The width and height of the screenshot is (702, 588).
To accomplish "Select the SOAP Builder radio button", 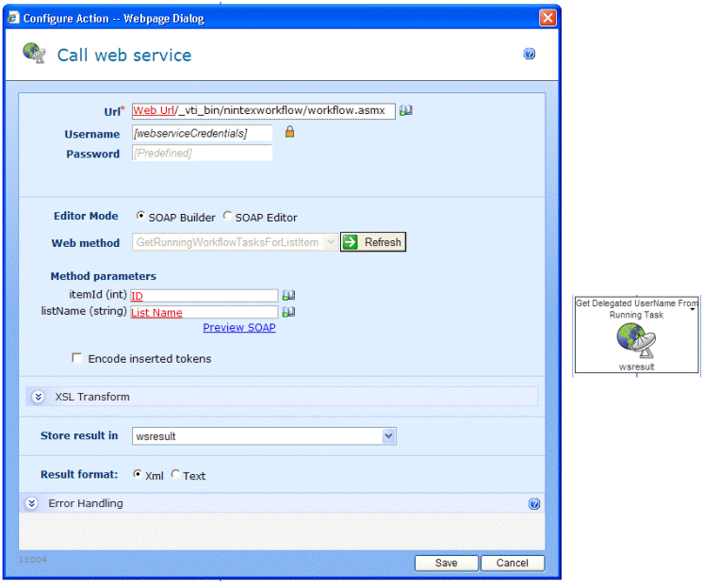I will tap(140, 216).
